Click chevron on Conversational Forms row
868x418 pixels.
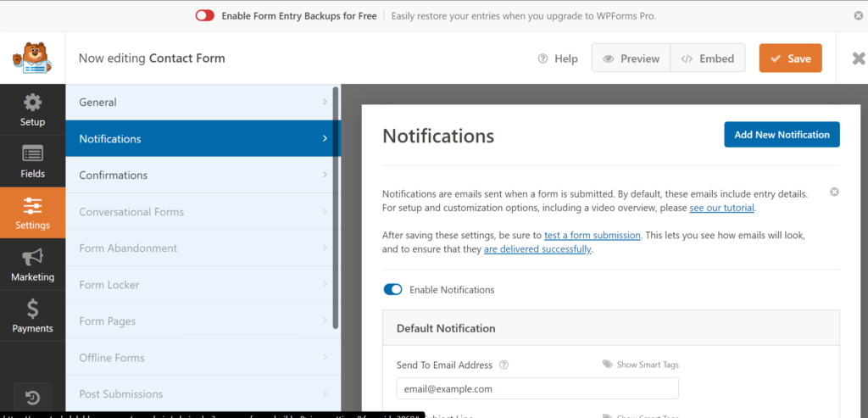(x=325, y=211)
